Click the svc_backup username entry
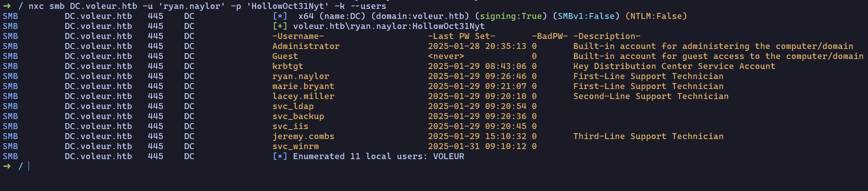 coord(298,116)
